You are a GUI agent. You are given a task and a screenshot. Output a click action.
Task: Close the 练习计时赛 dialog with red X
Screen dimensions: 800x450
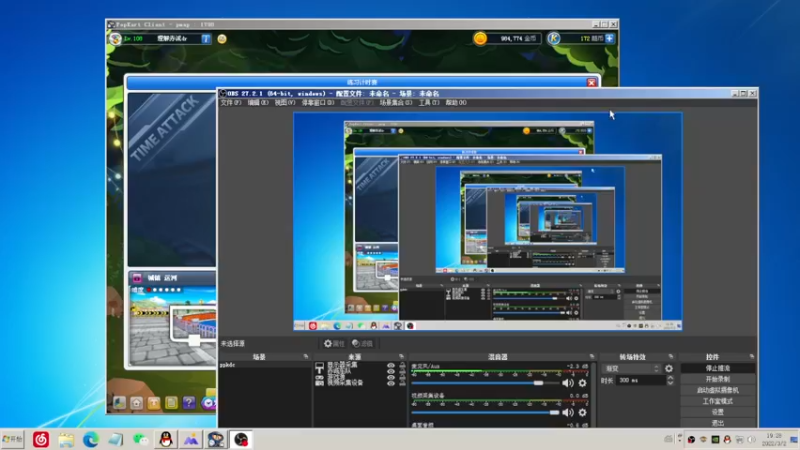pos(591,82)
